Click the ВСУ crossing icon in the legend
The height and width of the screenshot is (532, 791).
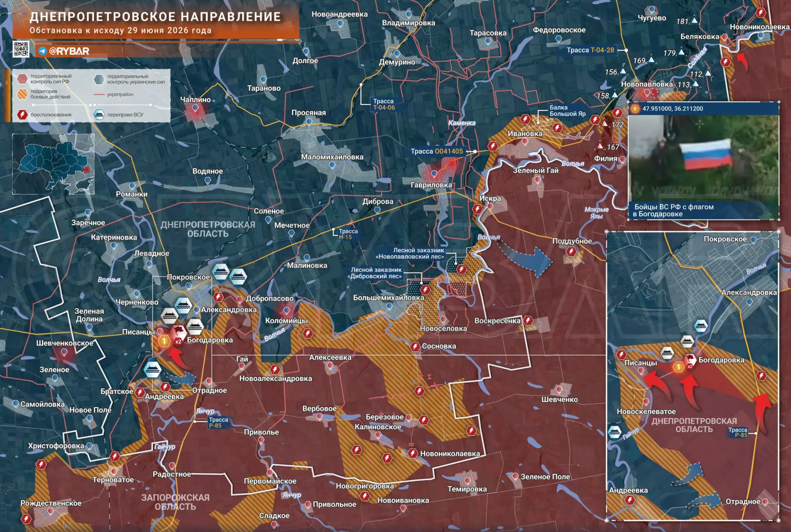[x=99, y=115]
